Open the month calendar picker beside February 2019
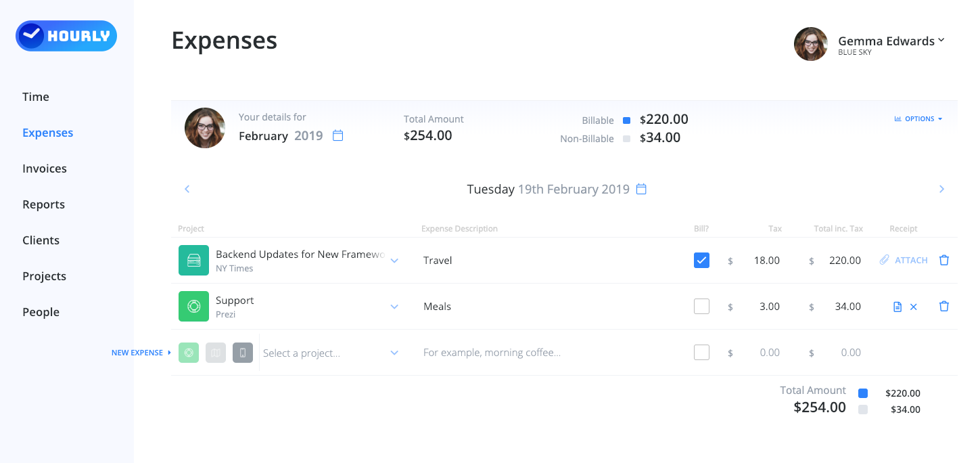980x463 pixels. (338, 135)
